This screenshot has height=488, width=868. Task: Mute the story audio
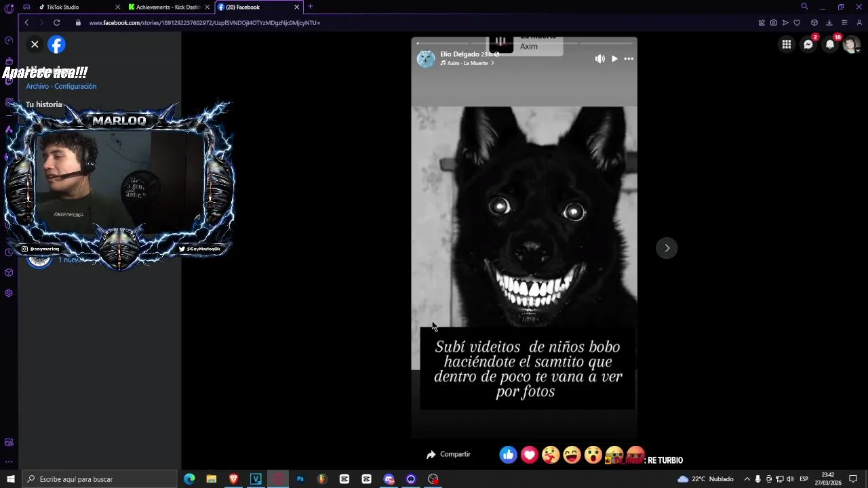[599, 59]
